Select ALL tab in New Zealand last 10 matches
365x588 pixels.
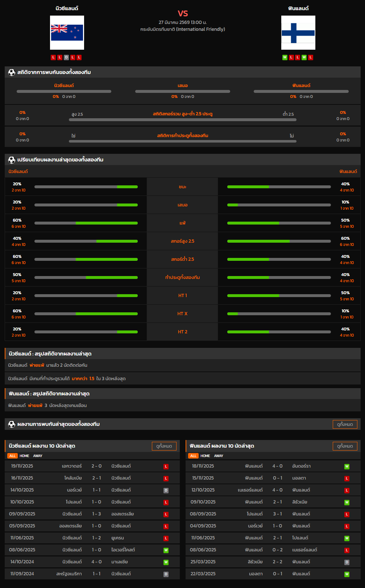tap(12, 456)
